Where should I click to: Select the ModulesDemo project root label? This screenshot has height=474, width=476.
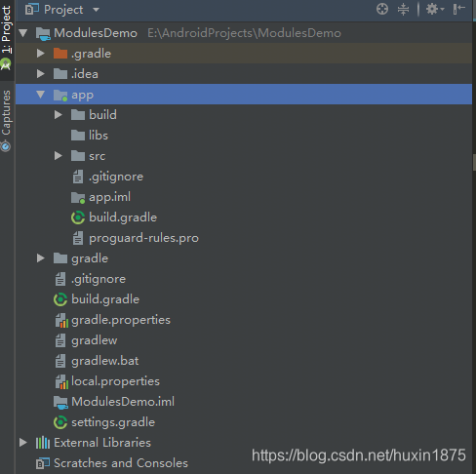coord(96,33)
